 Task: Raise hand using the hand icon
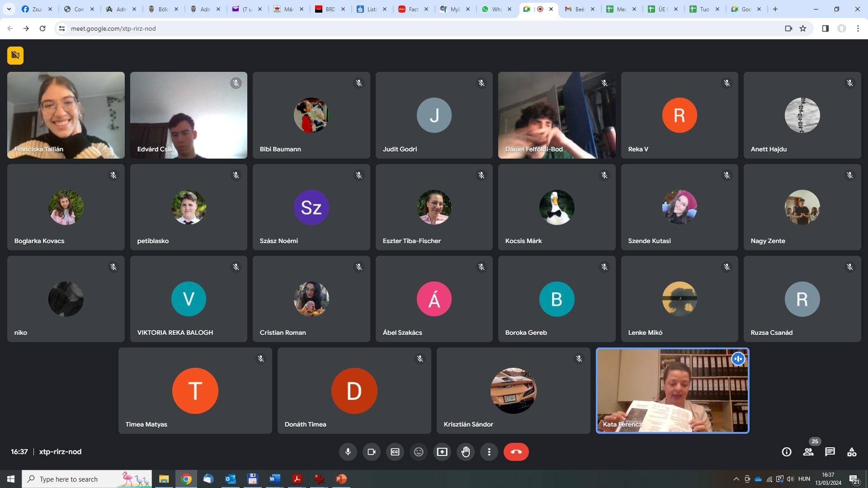pyautogui.click(x=466, y=452)
